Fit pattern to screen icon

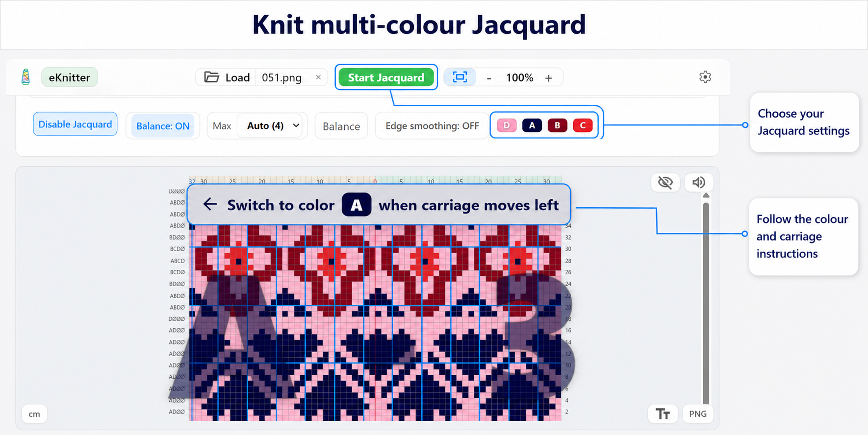click(460, 77)
